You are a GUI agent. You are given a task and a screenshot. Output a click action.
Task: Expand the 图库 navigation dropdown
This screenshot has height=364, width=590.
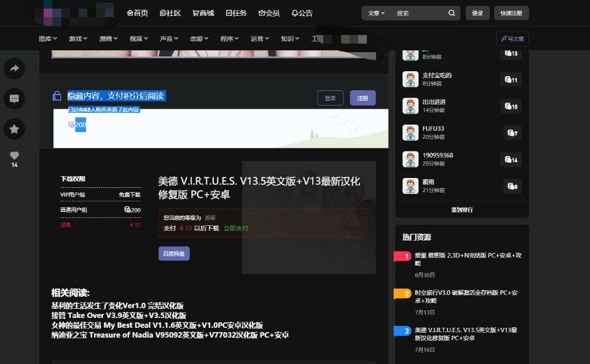pos(48,39)
